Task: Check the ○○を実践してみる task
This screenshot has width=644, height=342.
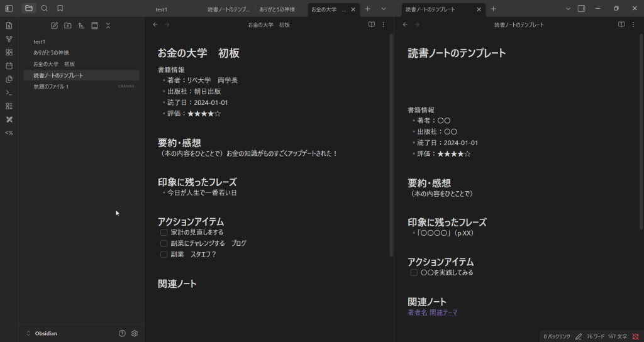Action: 414,273
